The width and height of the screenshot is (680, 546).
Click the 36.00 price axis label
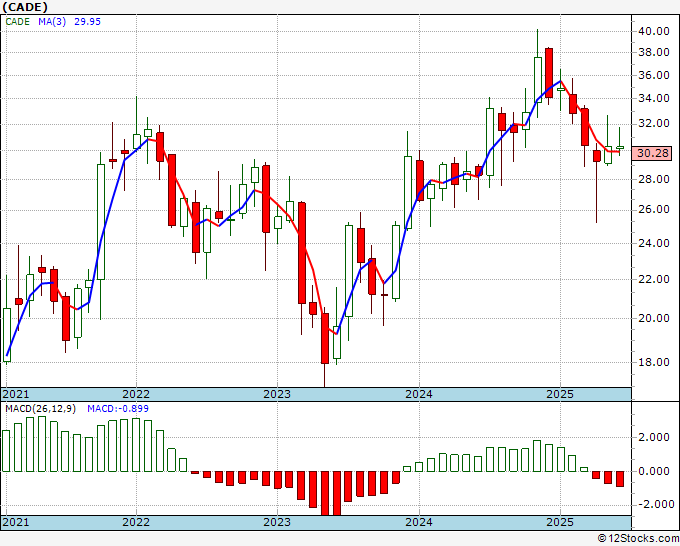654,75
